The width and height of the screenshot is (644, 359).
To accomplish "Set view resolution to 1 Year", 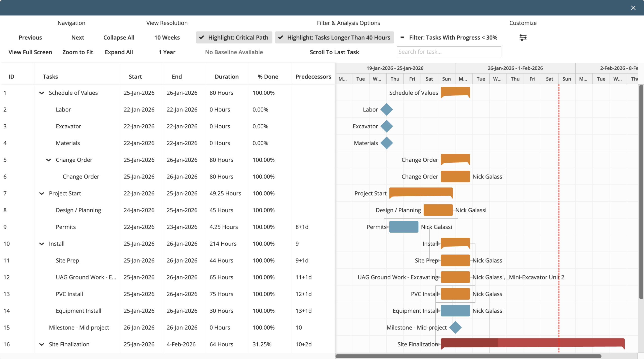I will [167, 52].
